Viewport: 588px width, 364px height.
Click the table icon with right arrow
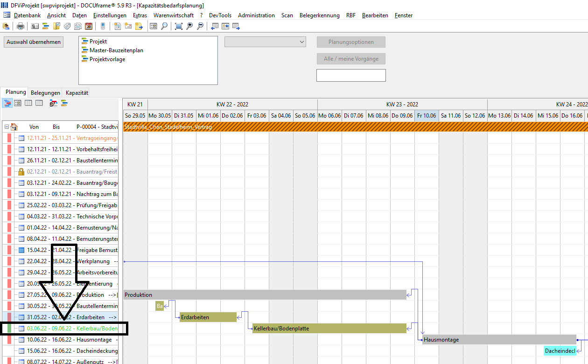pos(236,26)
